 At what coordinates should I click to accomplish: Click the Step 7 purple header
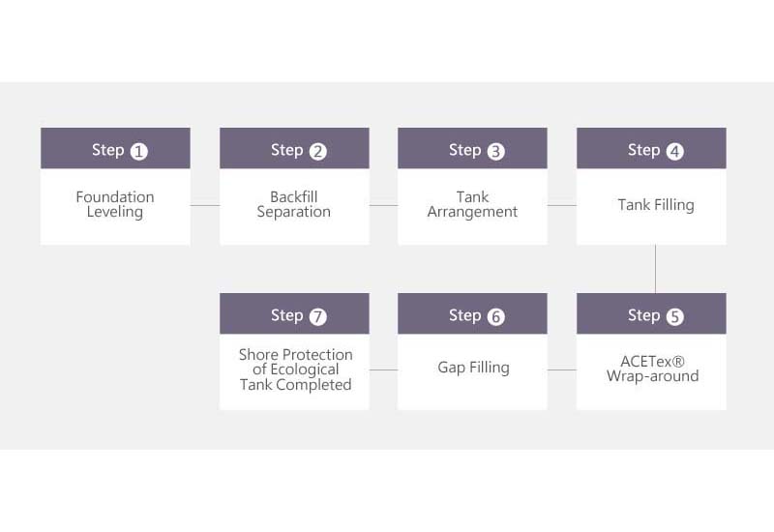click(x=294, y=313)
